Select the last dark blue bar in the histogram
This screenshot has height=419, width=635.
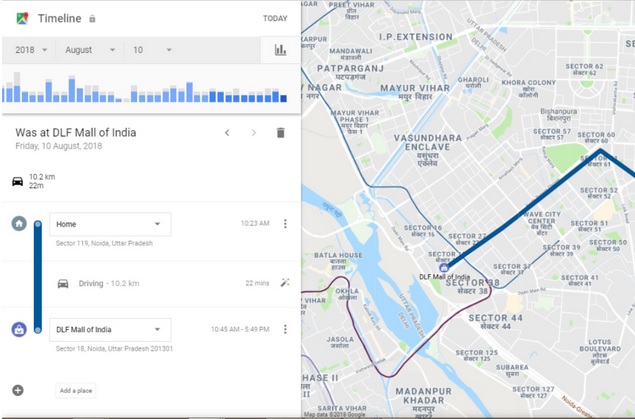[x=283, y=98]
